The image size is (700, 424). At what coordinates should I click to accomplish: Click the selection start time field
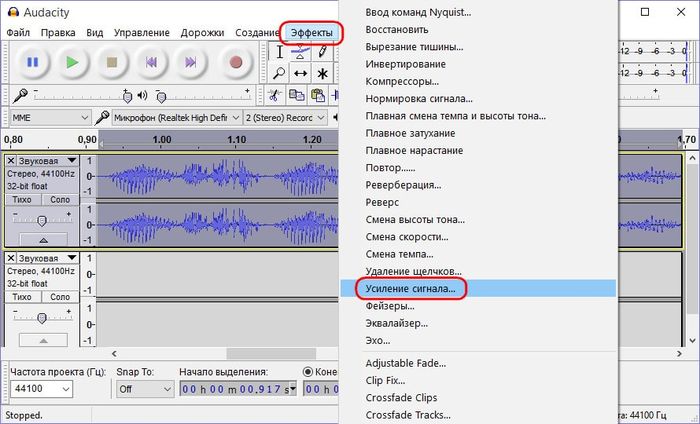[x=235, y=389]
